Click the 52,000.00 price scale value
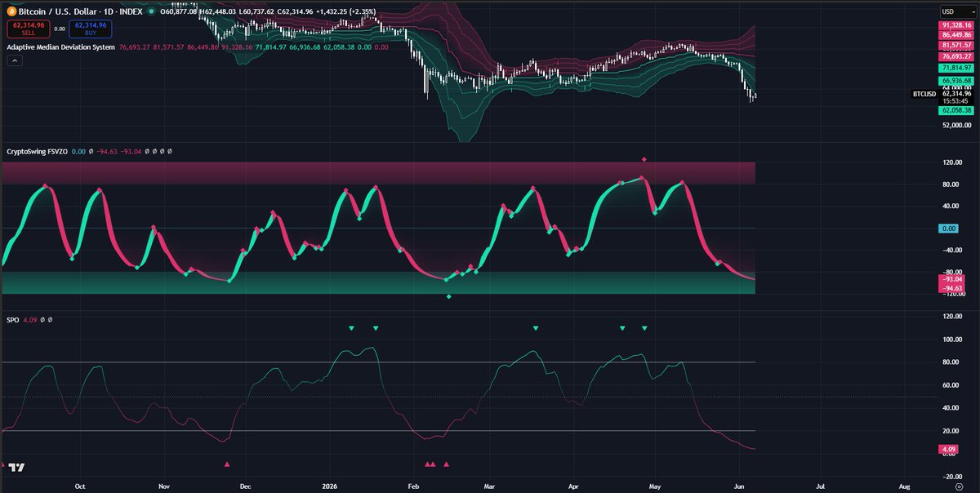Viewport: 980px width, 493px height. point(956,125)
